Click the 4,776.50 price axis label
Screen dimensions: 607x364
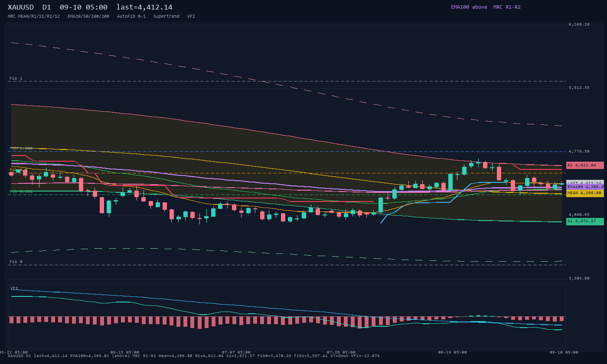coord(579,152)
